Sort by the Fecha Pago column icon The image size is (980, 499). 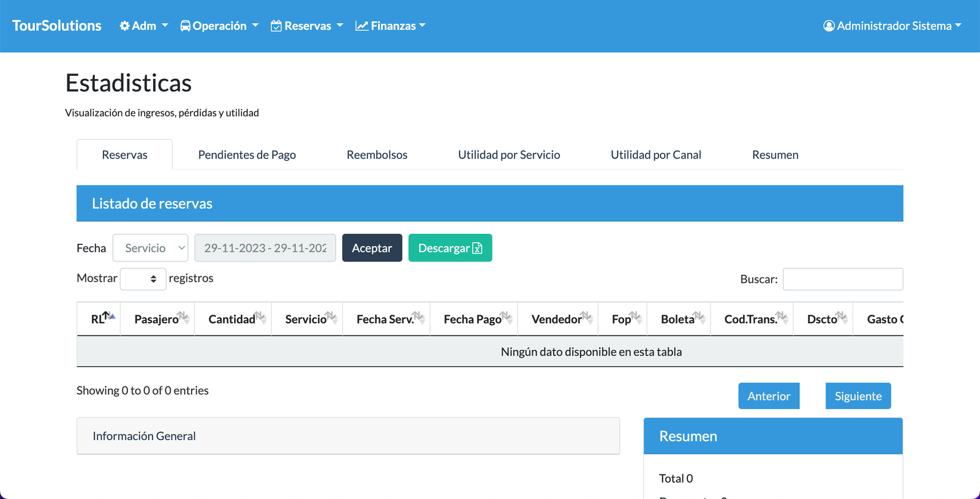[x=506, y=317]
